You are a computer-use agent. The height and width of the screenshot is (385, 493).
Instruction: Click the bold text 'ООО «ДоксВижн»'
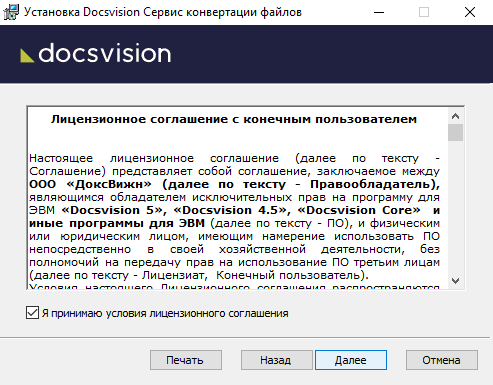90,184
